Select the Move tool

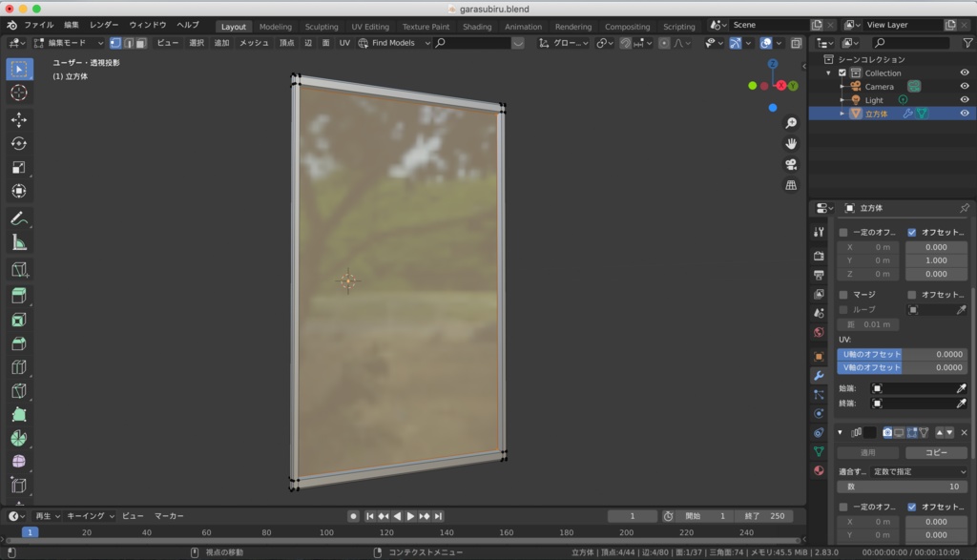(x=19, y=119)
